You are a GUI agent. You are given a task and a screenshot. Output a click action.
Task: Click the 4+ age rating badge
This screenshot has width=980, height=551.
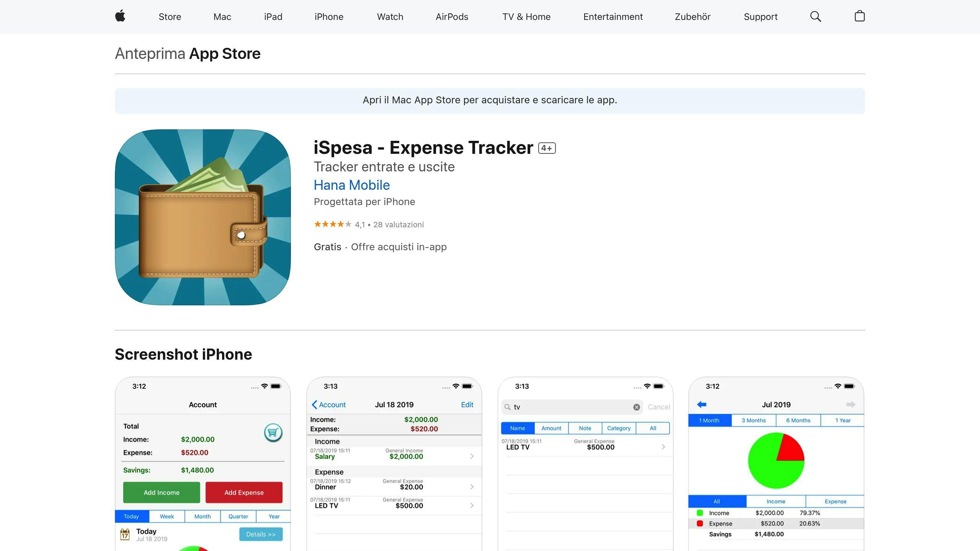pos(547,148)
